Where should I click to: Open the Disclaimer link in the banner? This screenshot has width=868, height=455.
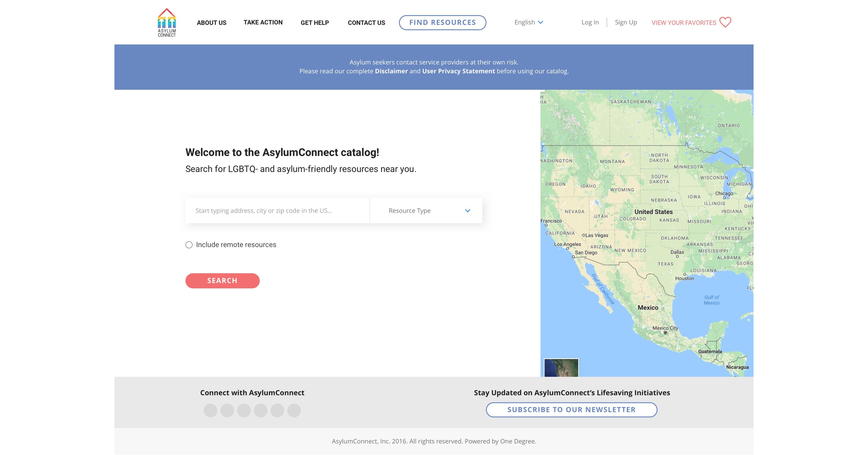pos(391,71)
